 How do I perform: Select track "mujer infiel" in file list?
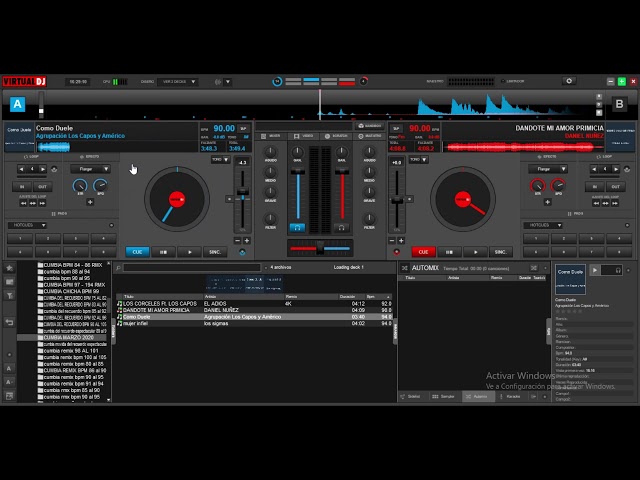coord(253,323)
